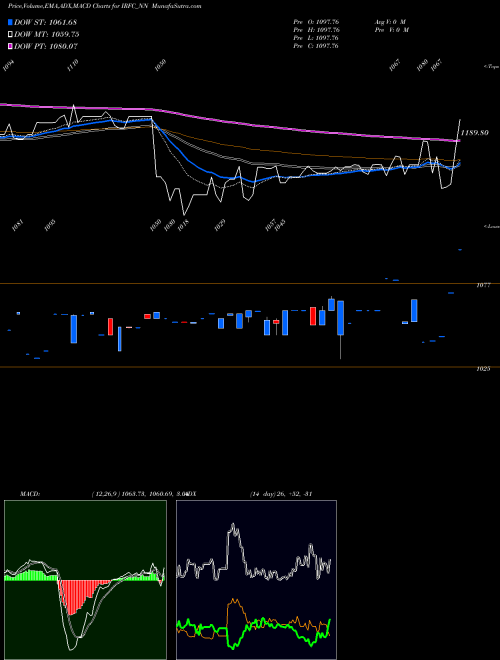
Task: Click the 1189.80 price label on chart
Action: tap(474, 133)
